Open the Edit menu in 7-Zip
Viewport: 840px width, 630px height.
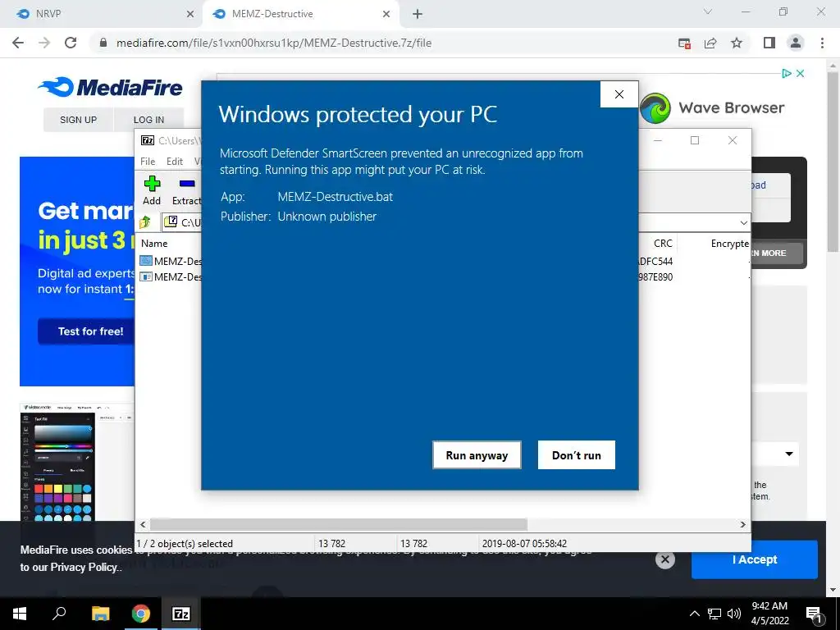point(175,162)
